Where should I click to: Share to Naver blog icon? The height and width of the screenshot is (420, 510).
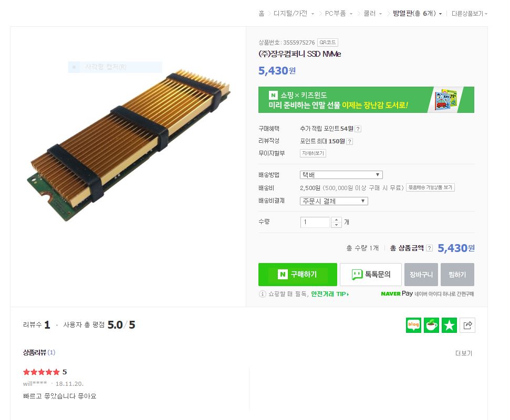[x=413, y=325]
